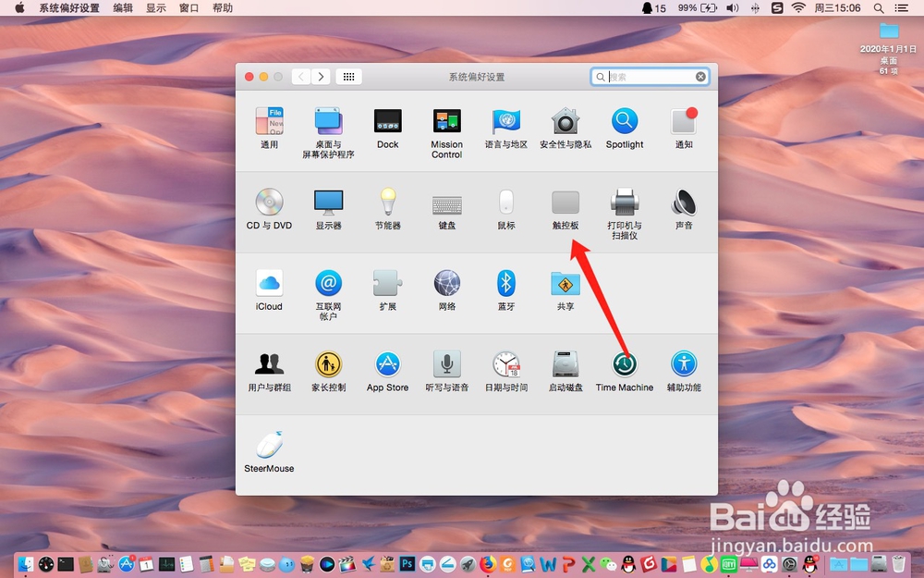This screenshot has width=924, height=578.
Task: Open 用户与群组 preferences
Action: pos(269,371)
